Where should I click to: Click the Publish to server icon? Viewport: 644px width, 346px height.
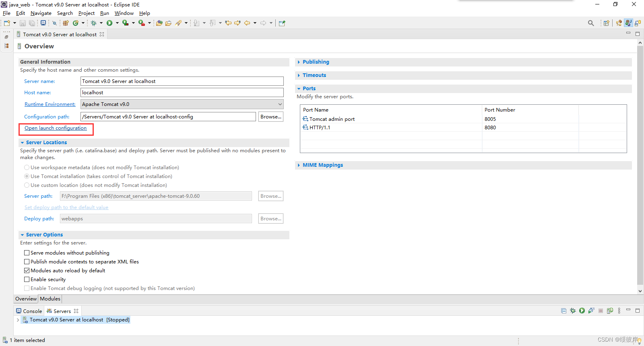click(610, 311)
